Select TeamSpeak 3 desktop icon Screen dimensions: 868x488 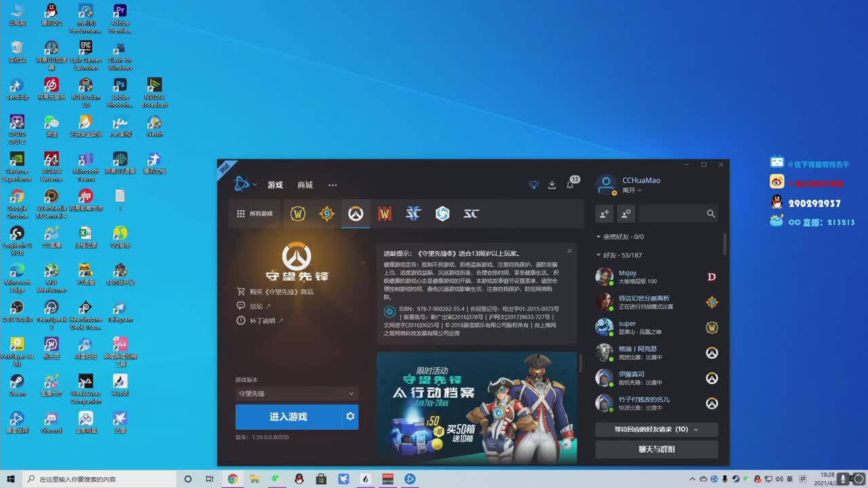pyautogui.click(x=52, y=315)
